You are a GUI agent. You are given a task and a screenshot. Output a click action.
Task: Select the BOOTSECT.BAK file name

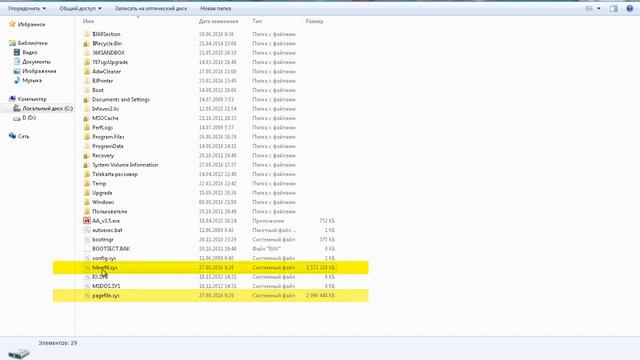(x=111, y=249)
